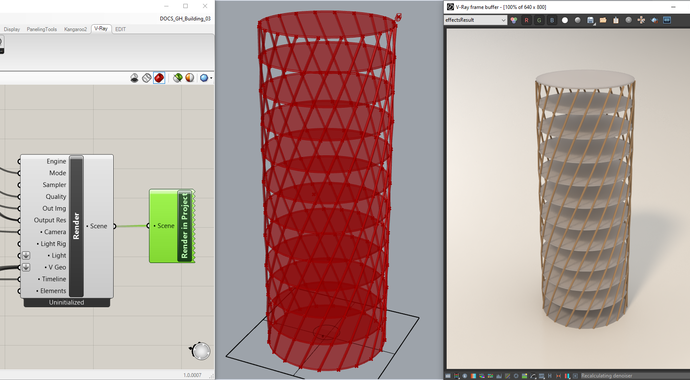Screen dimensions: 690x380
Task: Click the red-cyan stereo bars icon in bottom bar
Action: pyautogui.click(x=567, y=376)
